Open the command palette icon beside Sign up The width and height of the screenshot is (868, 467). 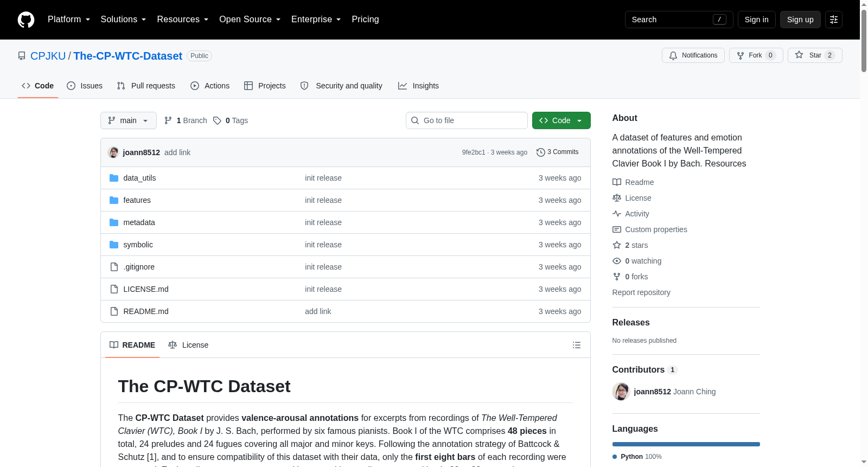tap(834, 20)
